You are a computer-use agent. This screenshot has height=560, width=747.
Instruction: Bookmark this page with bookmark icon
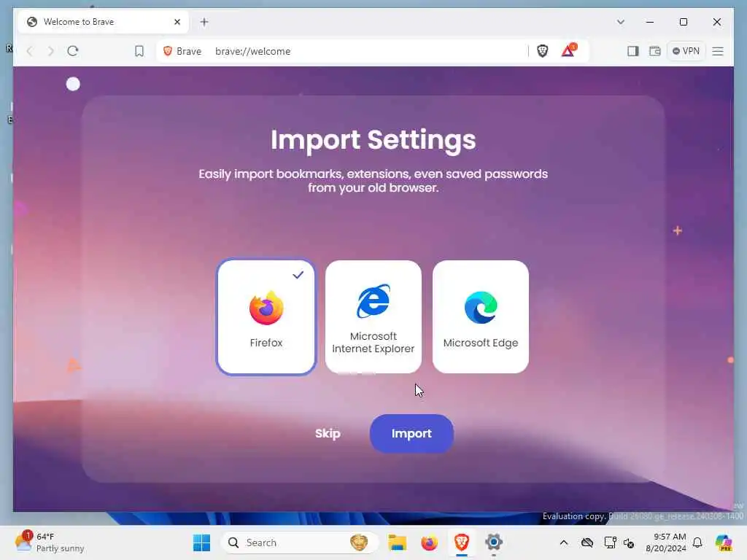[139, 51]
